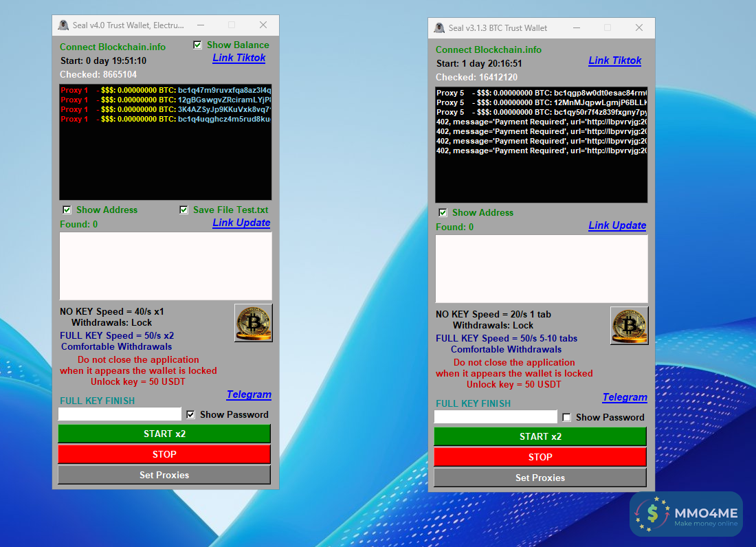Enable Show Password in Seal v3.1.3 window

tap(567, 417)
